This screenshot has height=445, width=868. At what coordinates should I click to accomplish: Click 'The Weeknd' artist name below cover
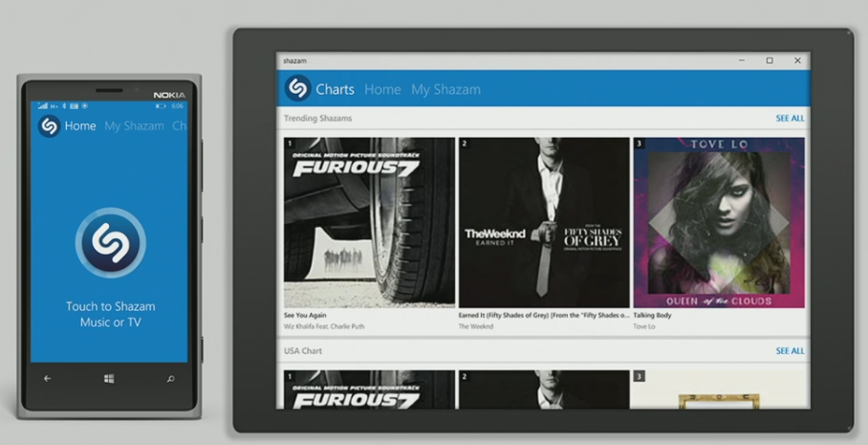[475, 326]
